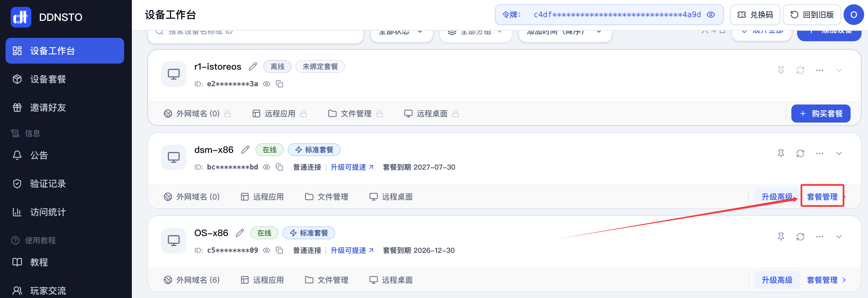Image resolution: width=868 pixels, height=298 pixels.
Task: Click the 标准套餐 badge on OS-x86
Action: [x=309, y=233]
